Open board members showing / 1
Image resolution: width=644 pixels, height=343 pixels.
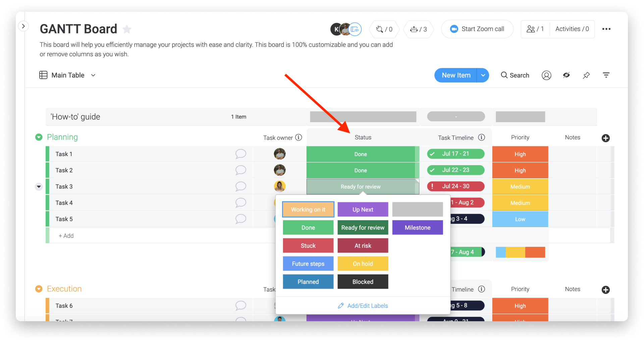pos(535,29)
